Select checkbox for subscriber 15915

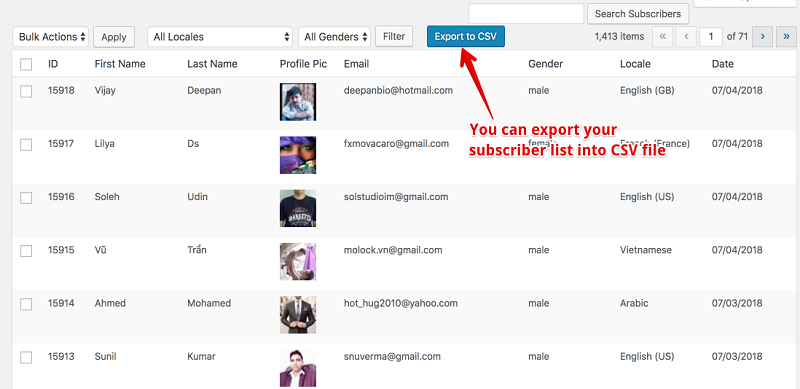click(26, 251)
